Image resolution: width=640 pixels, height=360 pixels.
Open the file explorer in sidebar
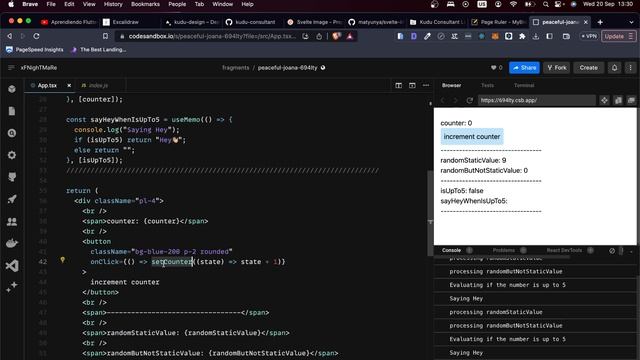[12, 111]
